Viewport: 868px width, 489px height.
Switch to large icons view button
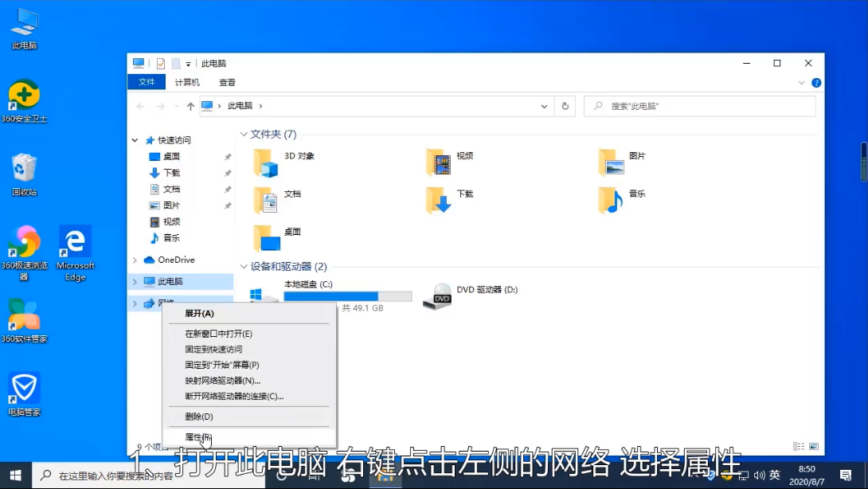pos(814,446)
